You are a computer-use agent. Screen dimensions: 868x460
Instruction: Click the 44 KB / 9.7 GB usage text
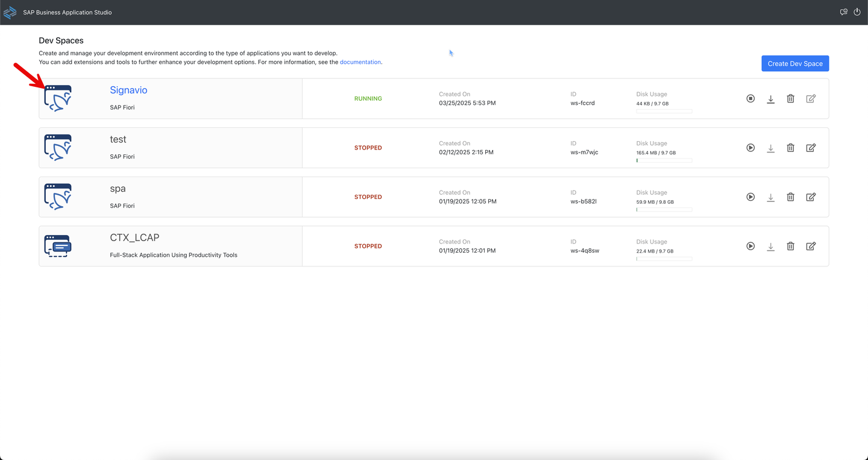[652, 104]
